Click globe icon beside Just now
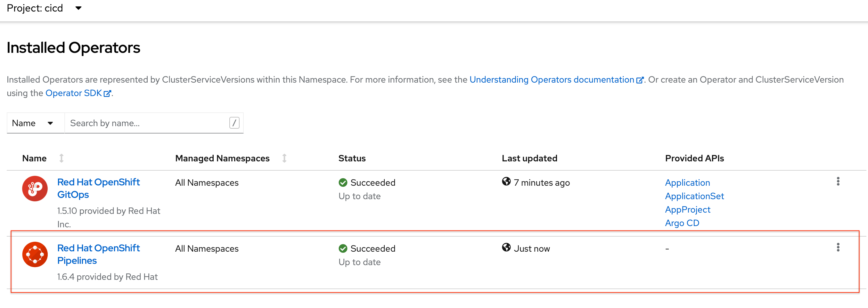Image resolution: width=868 pixels, height=308 pixels. [506, 248]
